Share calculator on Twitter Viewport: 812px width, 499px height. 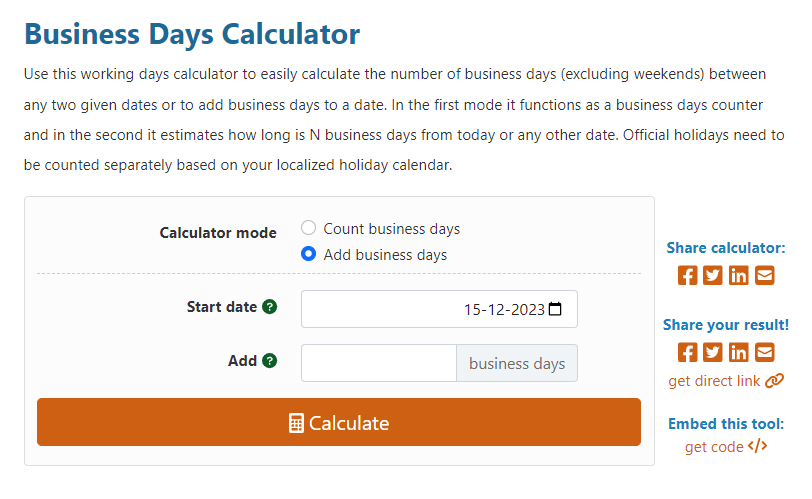pyautogui.click(x=713, y=275)
